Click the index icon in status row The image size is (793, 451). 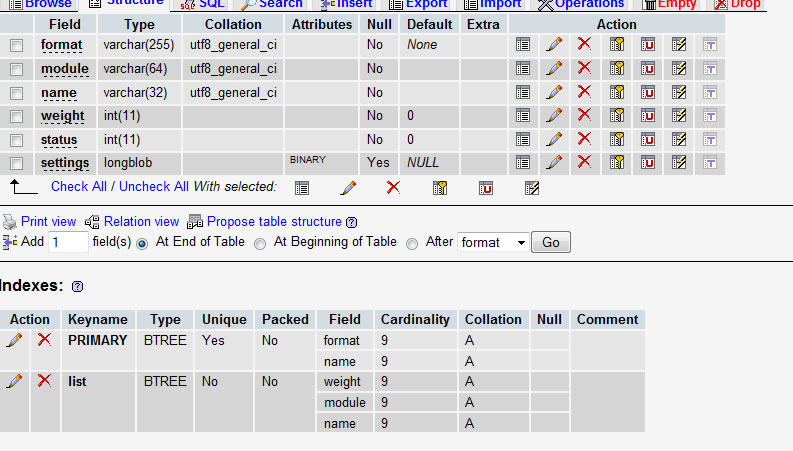(x=679, y=139)
